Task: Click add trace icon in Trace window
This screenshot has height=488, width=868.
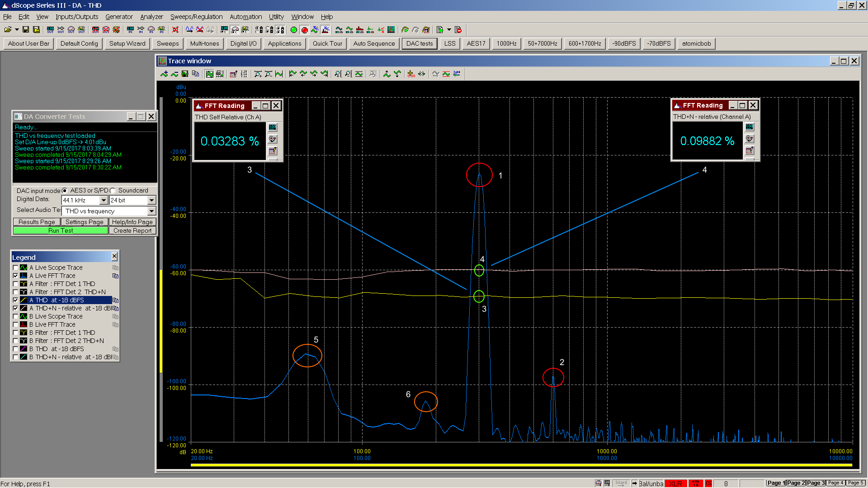Action: [164, 74]
